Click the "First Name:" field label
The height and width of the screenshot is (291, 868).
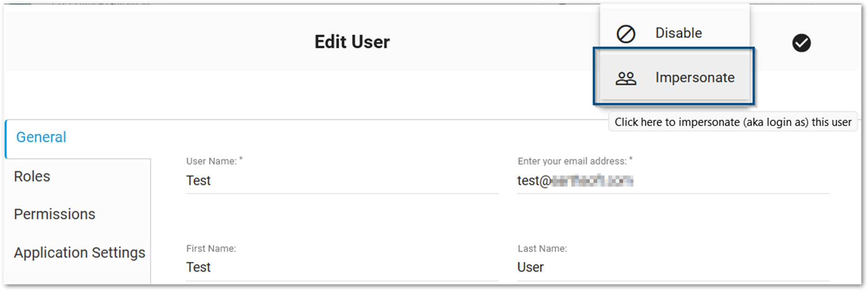click(211, 248)
